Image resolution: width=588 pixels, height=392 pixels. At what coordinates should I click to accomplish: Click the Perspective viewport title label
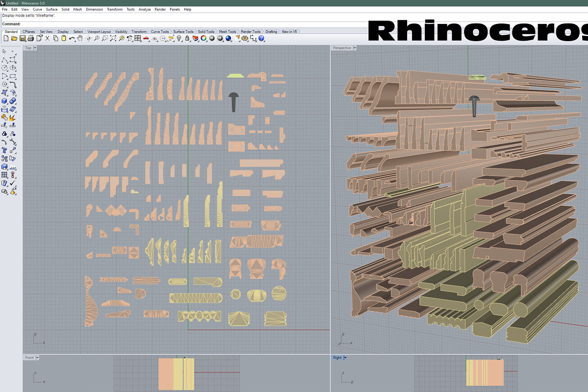click(x=342, y=48)
